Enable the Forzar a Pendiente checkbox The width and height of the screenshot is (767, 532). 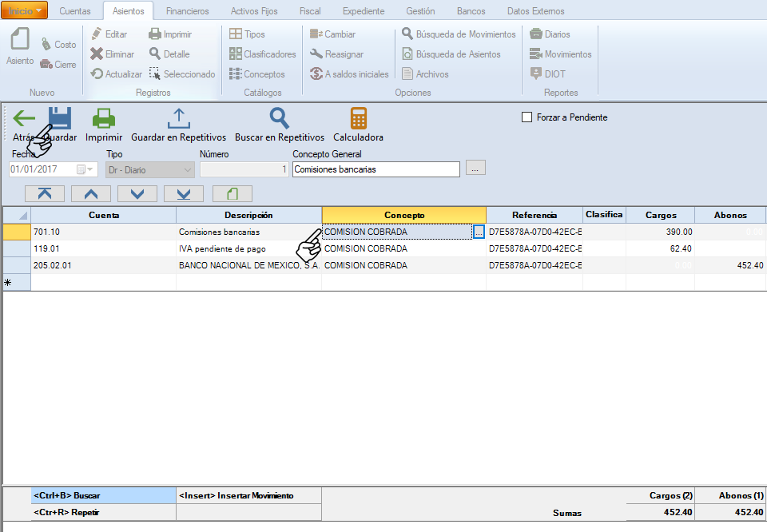[x=527, y=117]
